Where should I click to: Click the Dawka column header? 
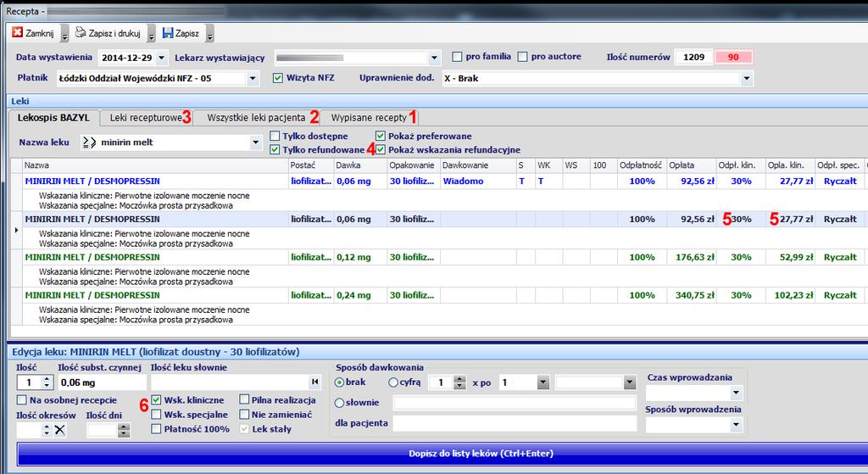[x=359, y=165]
